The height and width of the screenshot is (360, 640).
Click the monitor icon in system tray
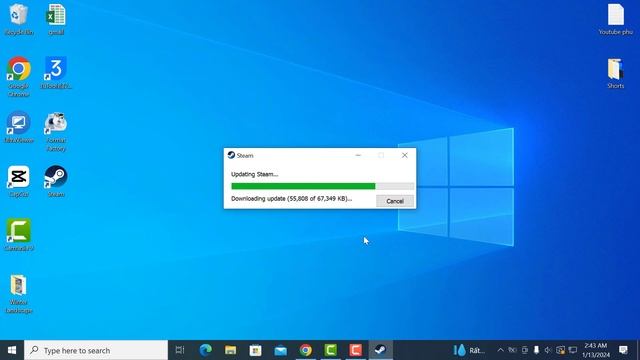(x=573, y=350)
